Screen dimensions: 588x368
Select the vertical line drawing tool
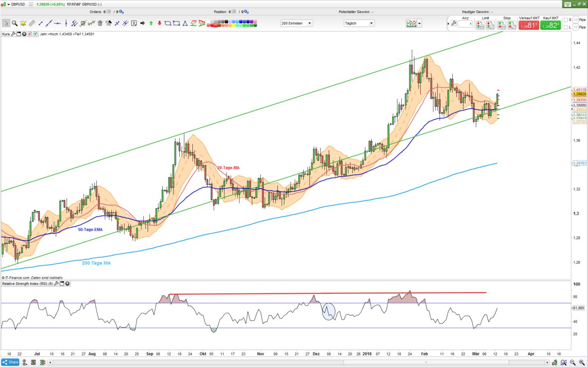66,23
